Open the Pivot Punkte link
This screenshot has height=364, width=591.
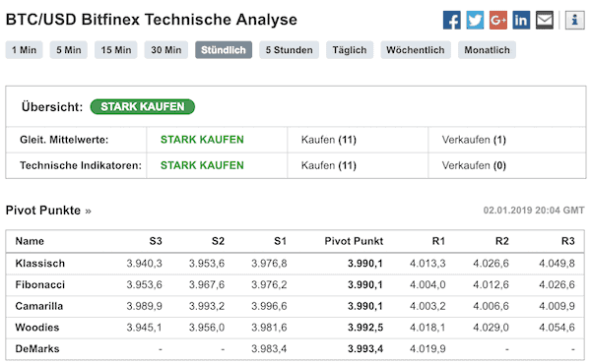point(48,211)
